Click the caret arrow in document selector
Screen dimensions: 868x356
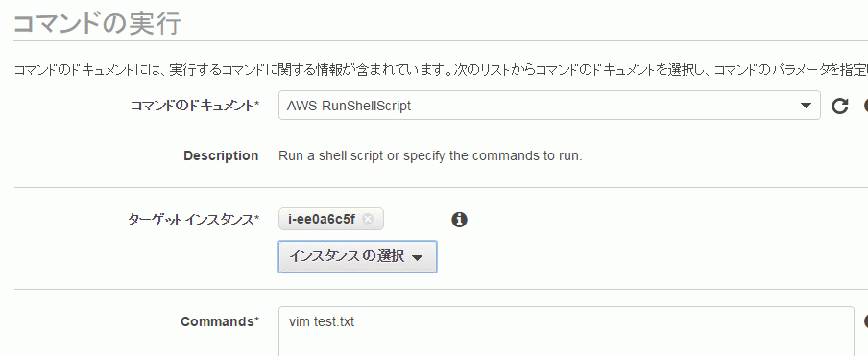(x=806, y=106)
